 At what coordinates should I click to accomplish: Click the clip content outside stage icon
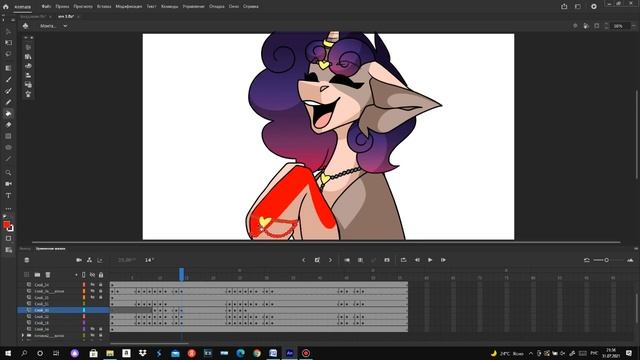pyautogui.click(x=597, y=26)
